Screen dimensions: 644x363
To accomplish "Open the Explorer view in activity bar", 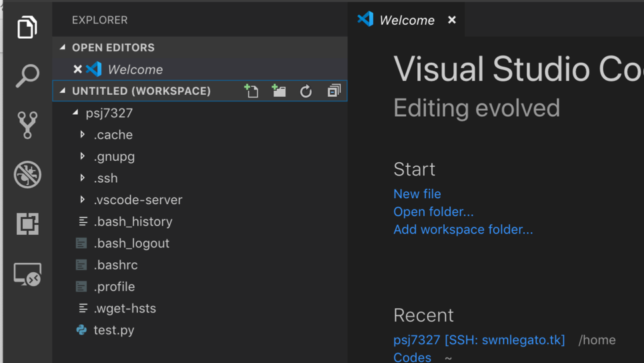I will pos(27,27).
